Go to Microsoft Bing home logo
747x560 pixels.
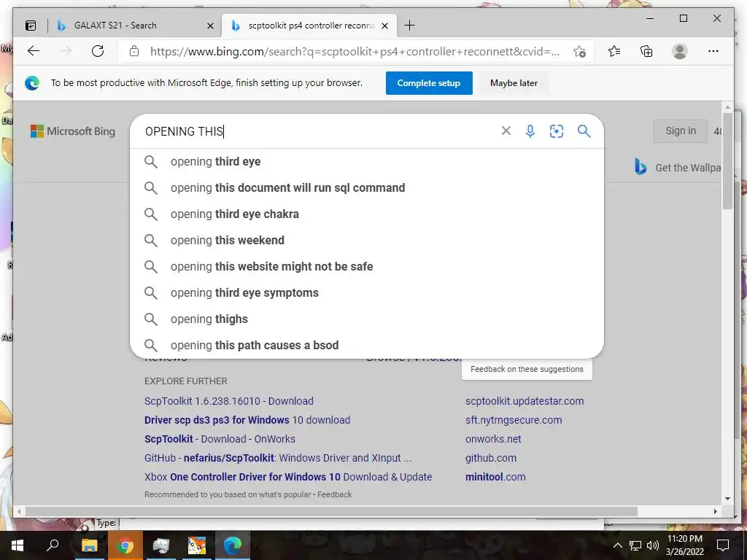[73, 131]
